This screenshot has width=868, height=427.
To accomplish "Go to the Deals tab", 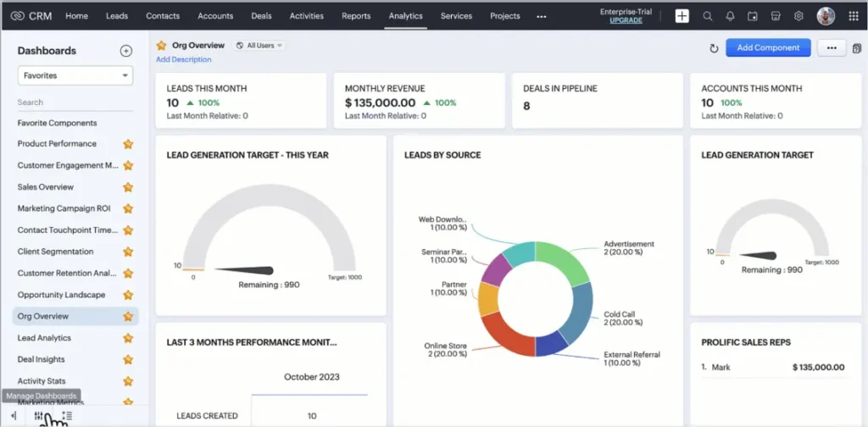I will pos(261,16).
